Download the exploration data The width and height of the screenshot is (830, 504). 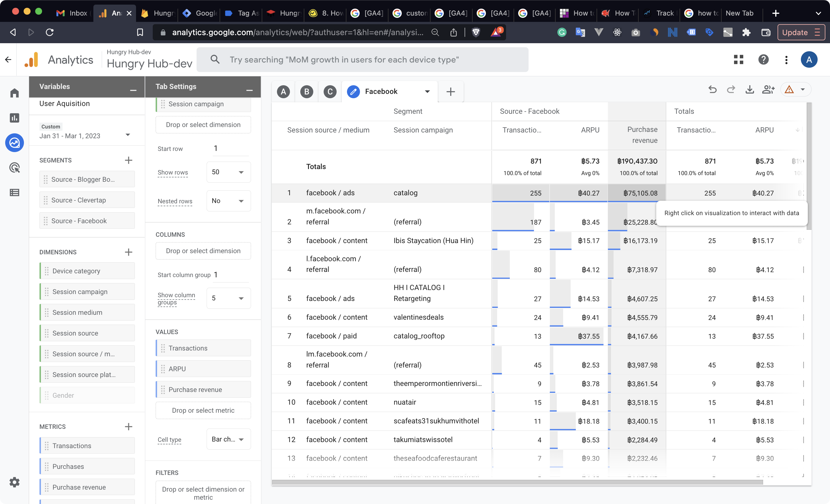(750, 90)
